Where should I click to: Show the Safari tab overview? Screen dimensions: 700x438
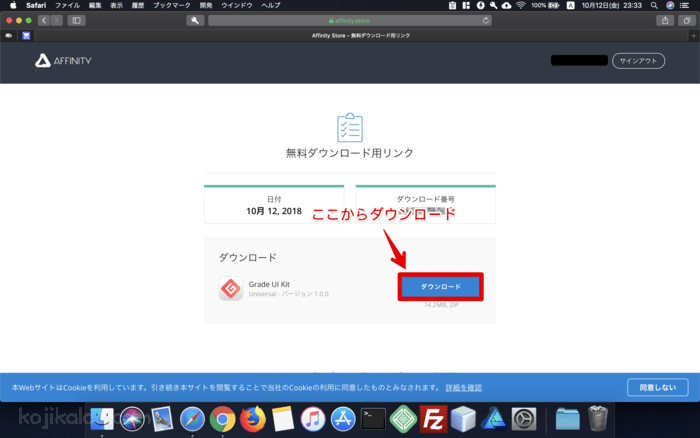click(x=687, y=21)
